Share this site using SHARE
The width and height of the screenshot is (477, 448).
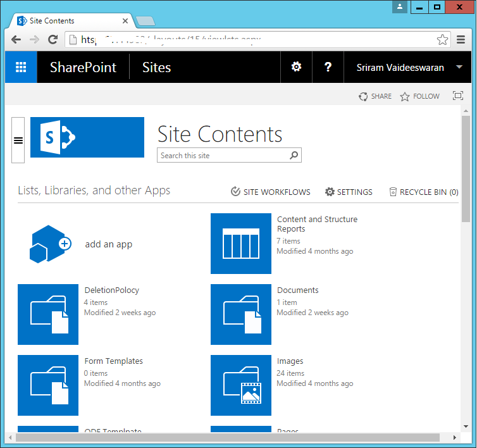pos(375,96)
